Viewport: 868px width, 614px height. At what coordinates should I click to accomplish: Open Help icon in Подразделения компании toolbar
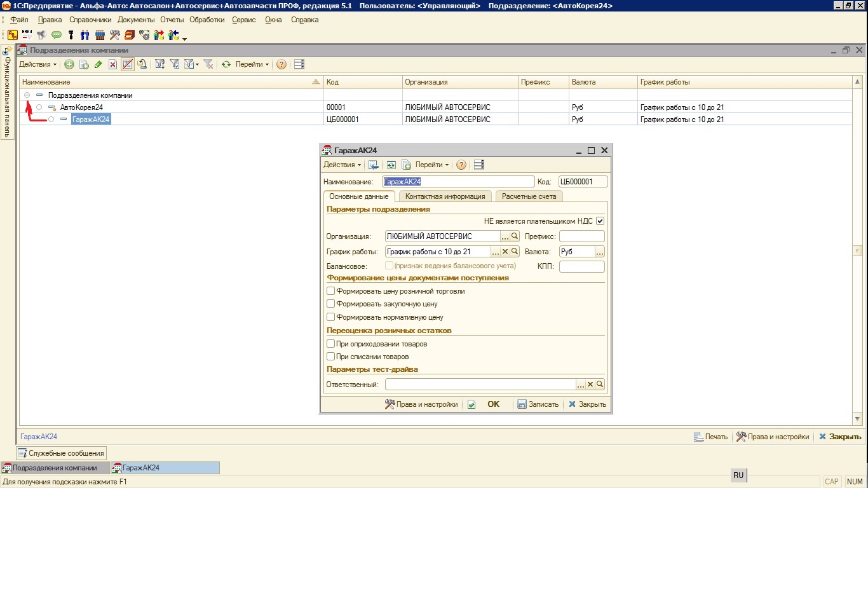click(x=281, y=64)
